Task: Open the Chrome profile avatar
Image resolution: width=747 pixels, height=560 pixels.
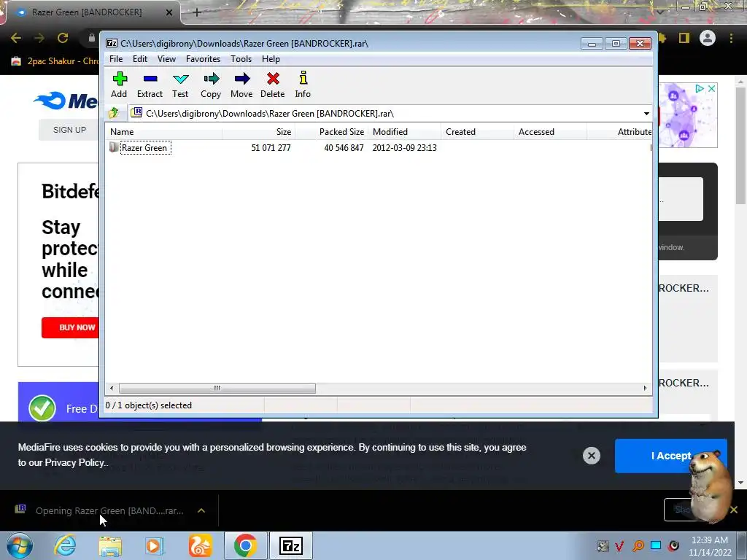Action: [708, 38]
